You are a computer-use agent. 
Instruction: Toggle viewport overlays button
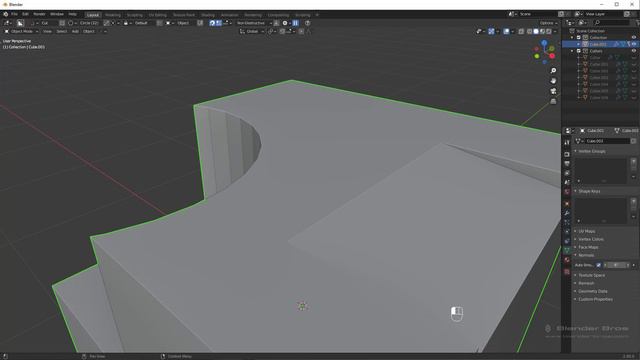point(506,31)
